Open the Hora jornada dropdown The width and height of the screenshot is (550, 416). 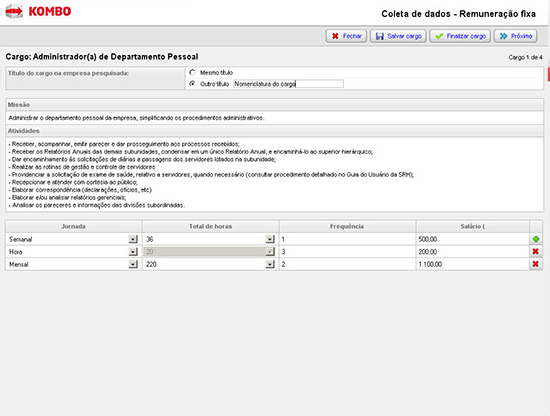click(x=133, y=252)
